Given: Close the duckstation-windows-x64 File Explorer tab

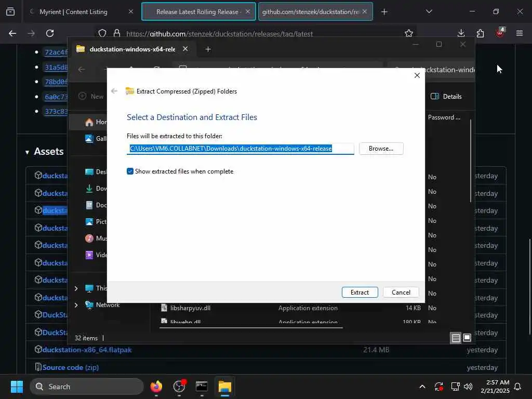Looking at the screenshot, I should tap(185, 49).
